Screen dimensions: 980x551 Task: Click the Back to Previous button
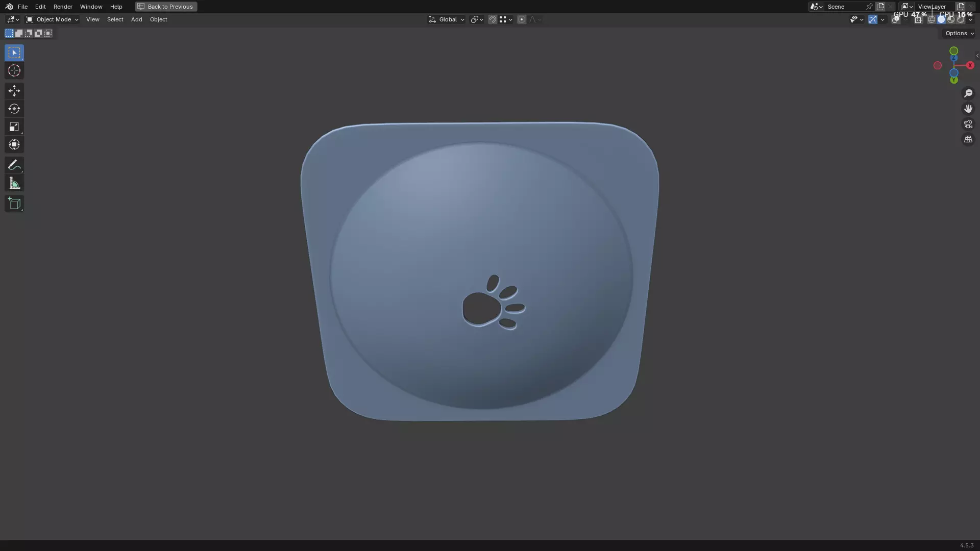[x=166, y=7]
